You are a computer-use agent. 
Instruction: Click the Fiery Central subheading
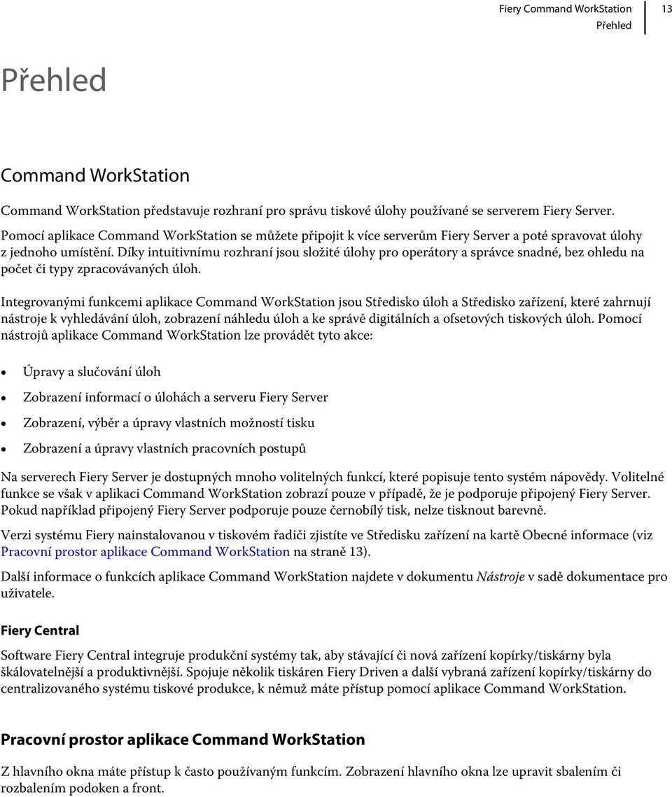[40, 630]
